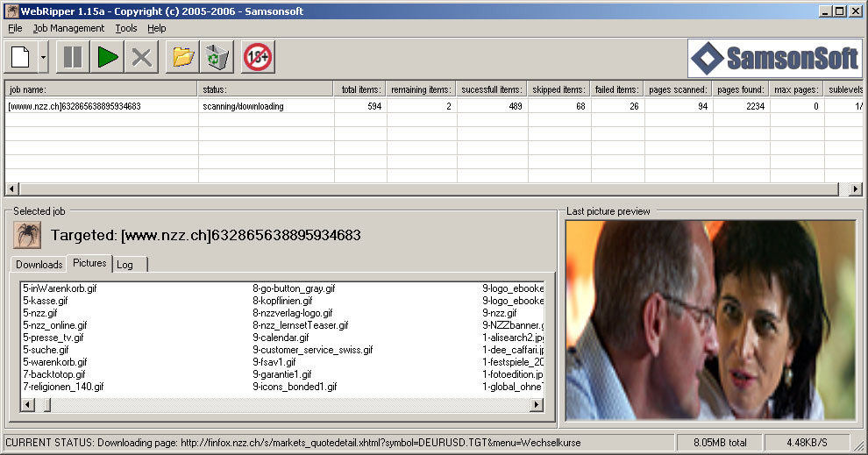Click the spider icon in Selected job panel

27,235
